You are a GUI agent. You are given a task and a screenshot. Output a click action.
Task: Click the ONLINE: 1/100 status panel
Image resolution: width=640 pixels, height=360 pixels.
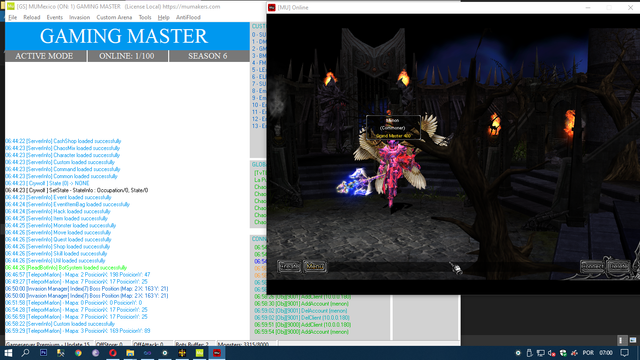[127, 56]
